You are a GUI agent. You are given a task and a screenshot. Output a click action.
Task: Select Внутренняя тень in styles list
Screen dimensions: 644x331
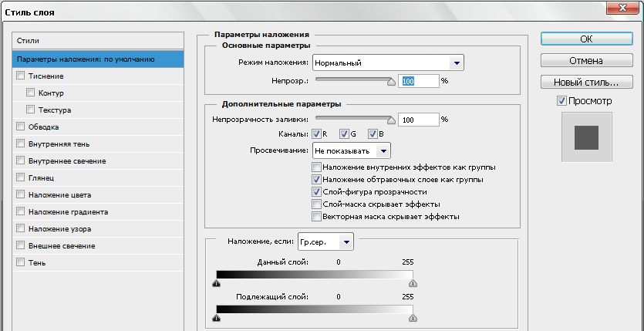pyautogui.click(x=61, y=144)
